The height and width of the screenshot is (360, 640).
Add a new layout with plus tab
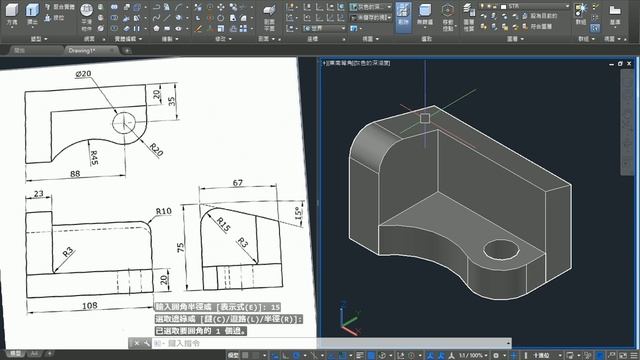49,353
